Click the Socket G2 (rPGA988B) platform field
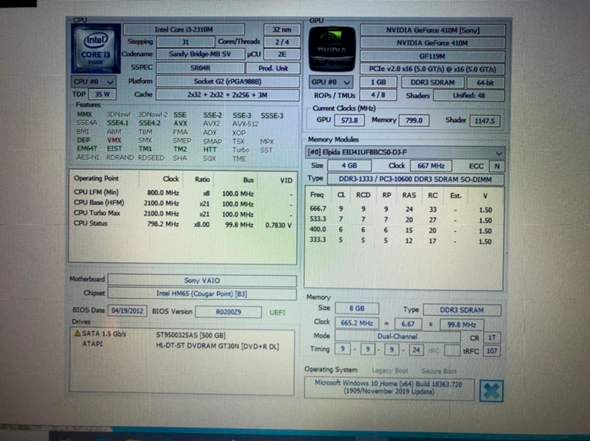 coord(228,81)
